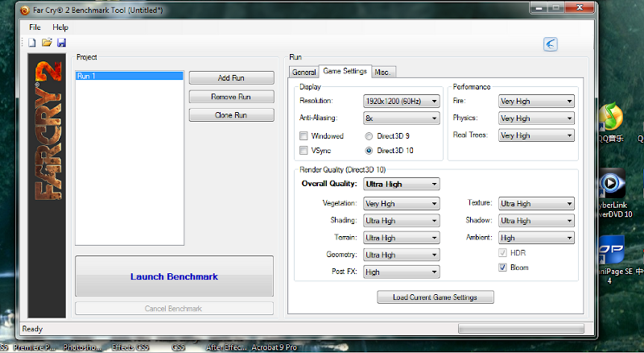Click the Clone Run button
Image resolution: width=644 pixels, height=353 pixels.
click(x=231, y=115)
